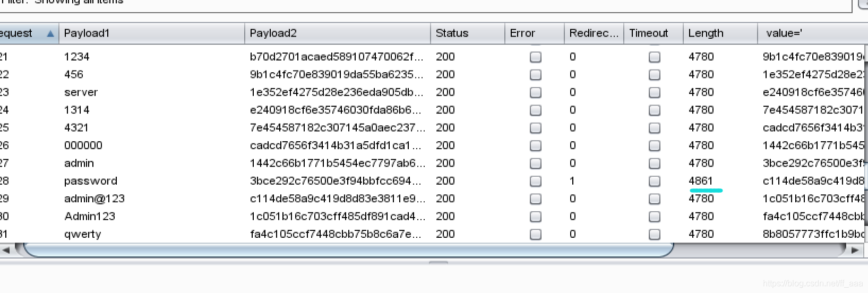868x293 pixels.
Task: Toggle Error checkbox in admin@123 row
Action: [x=536, y=199]
